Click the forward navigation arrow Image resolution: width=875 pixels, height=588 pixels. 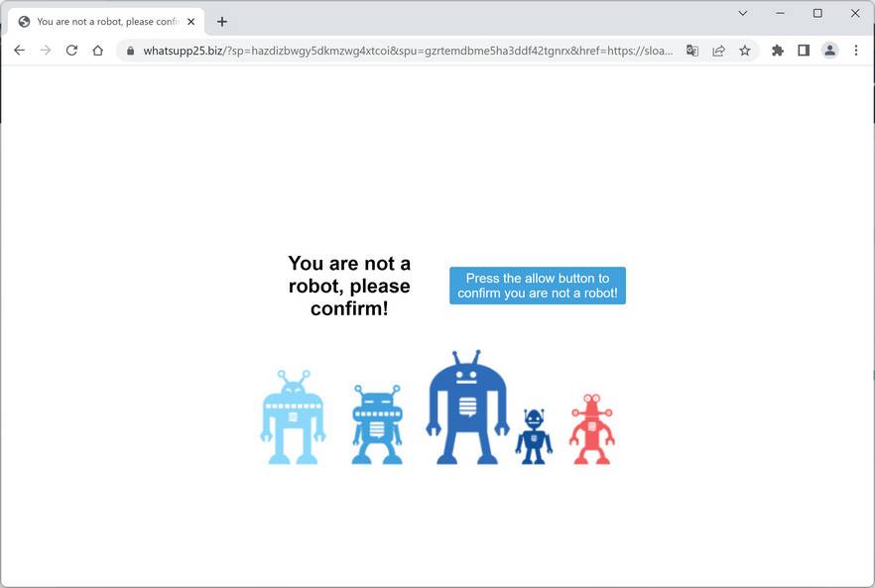tap(45, 50)
